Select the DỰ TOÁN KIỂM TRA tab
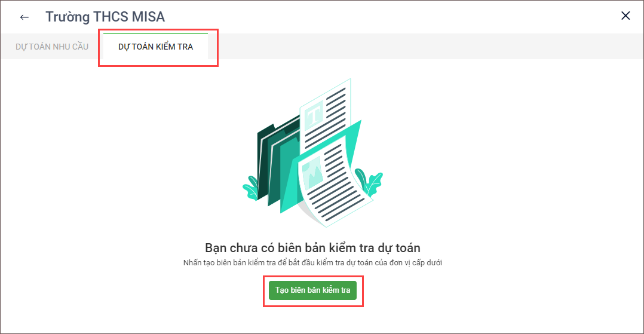644x334 pixels. (x=156, y=47)
